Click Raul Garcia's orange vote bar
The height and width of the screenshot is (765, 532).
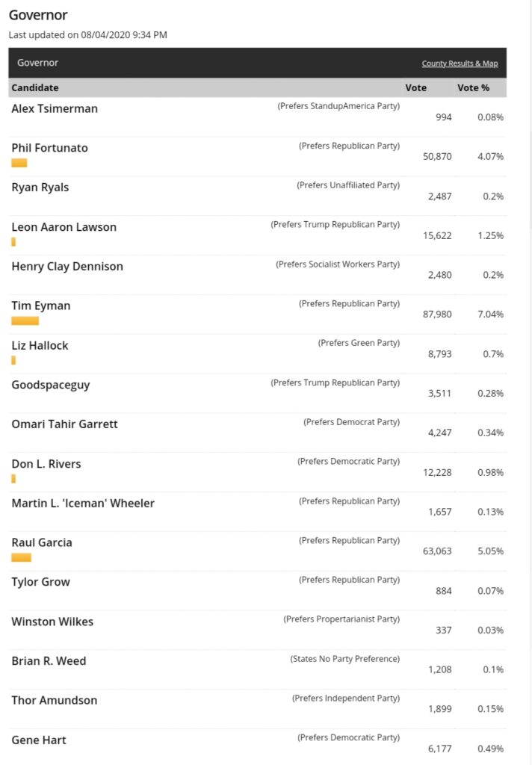pyautogui.click(x=21, y=557)
